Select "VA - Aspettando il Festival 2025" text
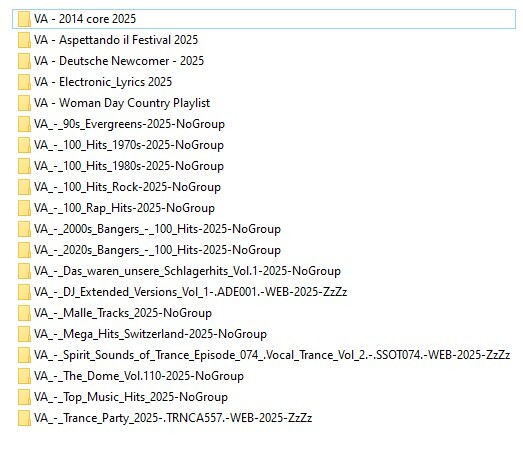The width and height of the screenshot is (523, 457). point(116,40)
